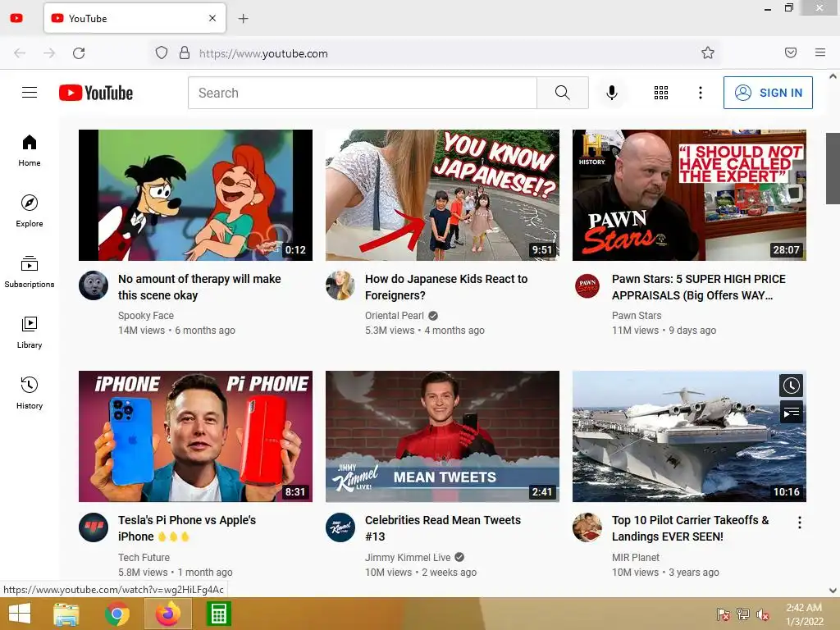Screen dimensions: 840x630
Task: Open the Calculator app on the taskbar
Action: (218, 614)
